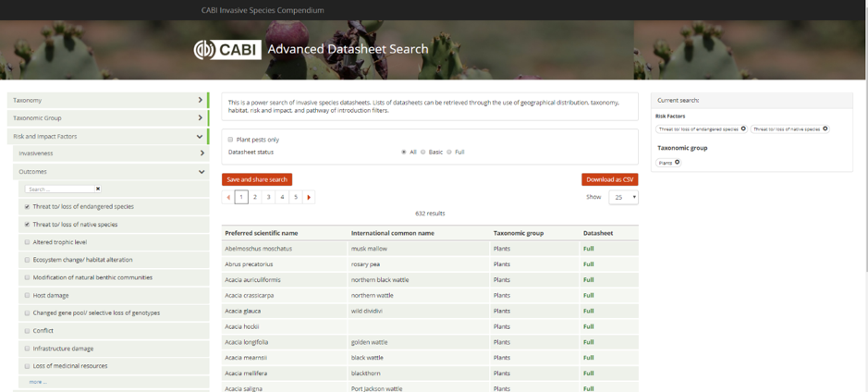
Task: Open the Abrus precatorius datasheet
Action: tap(249, 264)
